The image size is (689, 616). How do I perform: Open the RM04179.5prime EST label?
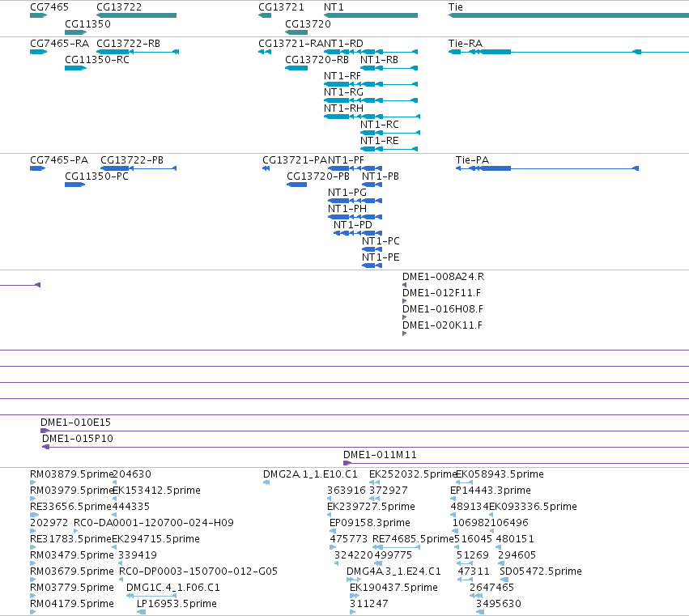(71, 605)
